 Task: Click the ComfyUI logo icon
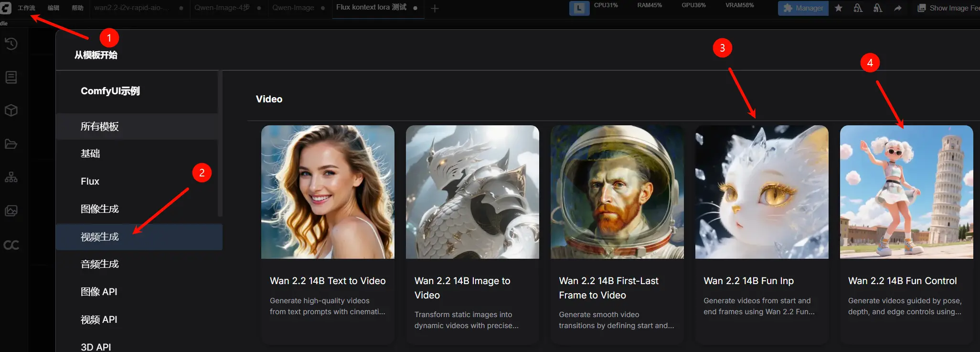(x=6, y=8)
